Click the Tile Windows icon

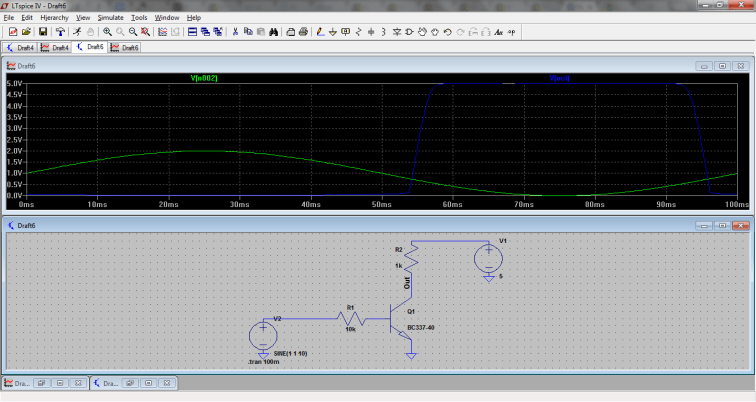[193, 32]
